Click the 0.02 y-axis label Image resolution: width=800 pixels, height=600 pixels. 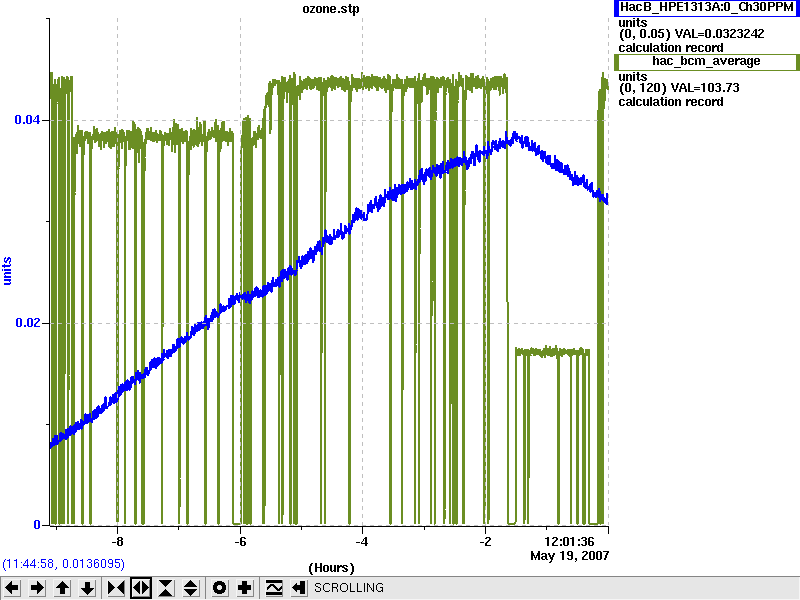click(28, 323)
